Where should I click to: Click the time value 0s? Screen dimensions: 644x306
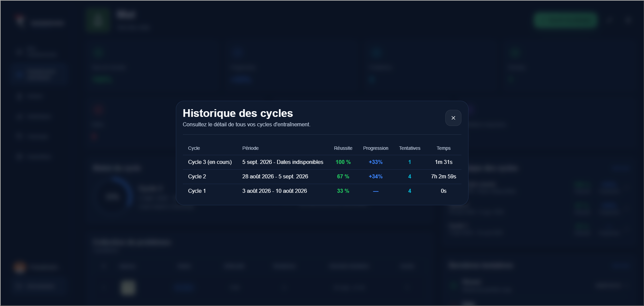444,191
